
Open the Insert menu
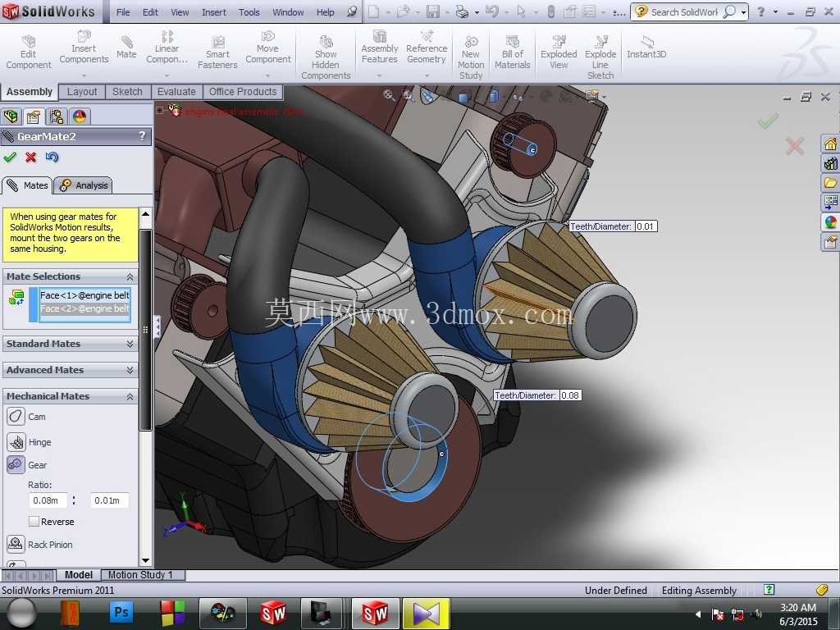214,11
